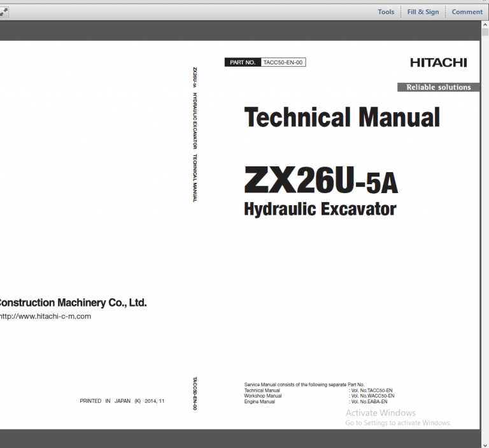Click the vertical spine code TACC50-EN-00
Viewport: 489px width, 448px height.
click(195, 393)
